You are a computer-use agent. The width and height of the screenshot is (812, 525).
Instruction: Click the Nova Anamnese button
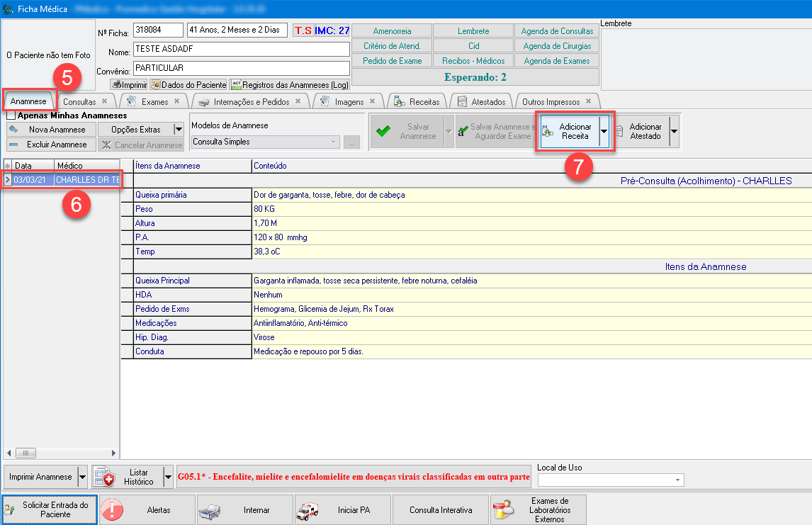(50, 130)
